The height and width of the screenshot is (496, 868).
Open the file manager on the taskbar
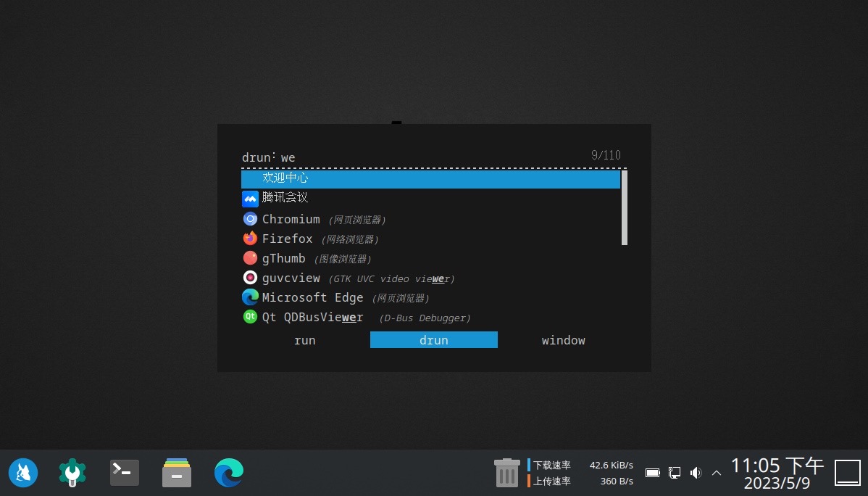[x=177, y=473]
